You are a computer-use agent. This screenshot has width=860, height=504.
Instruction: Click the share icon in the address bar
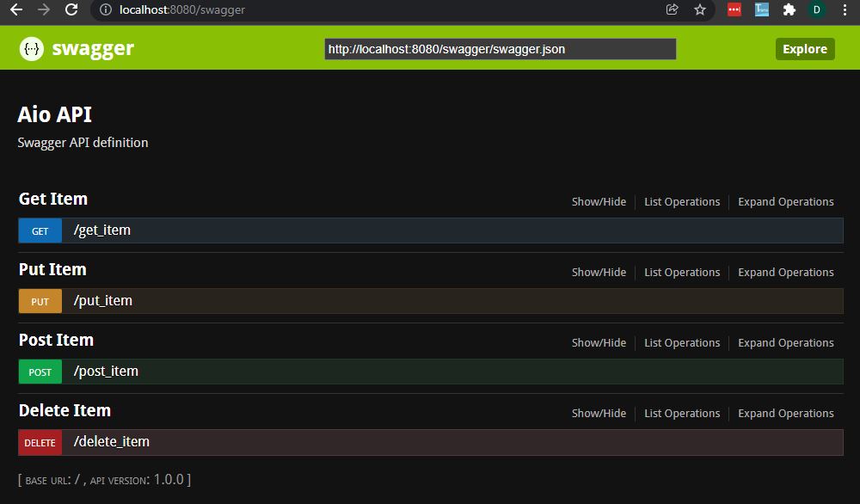672,10
